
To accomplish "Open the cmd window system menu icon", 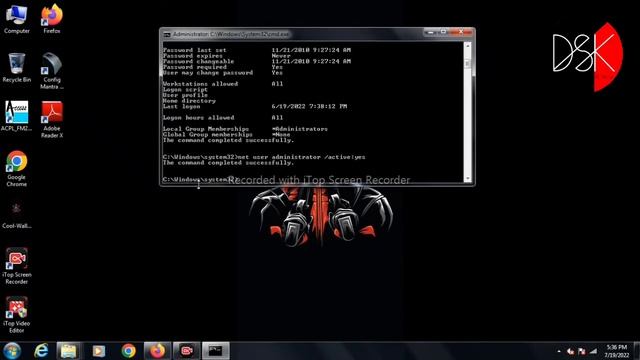I will 167,35.
